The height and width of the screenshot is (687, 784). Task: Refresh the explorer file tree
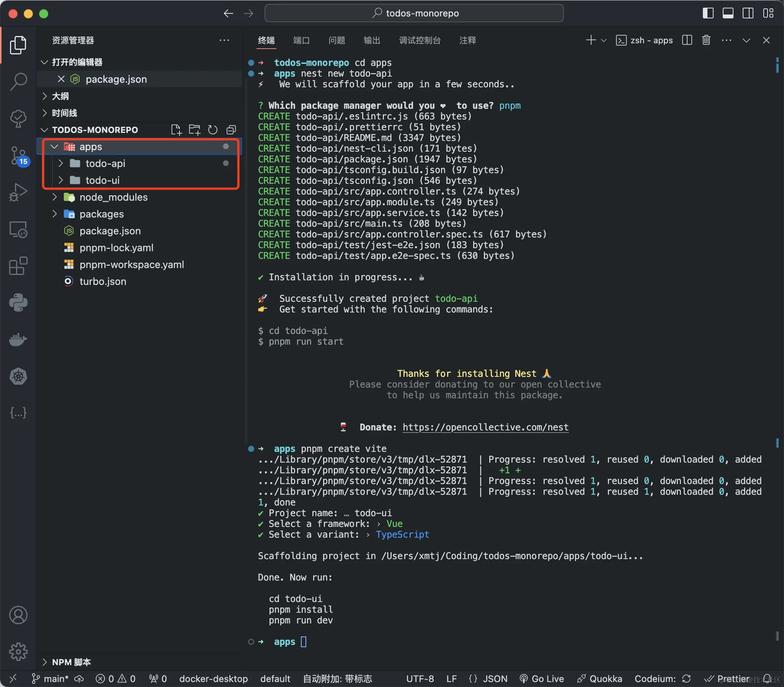(213, 130)
